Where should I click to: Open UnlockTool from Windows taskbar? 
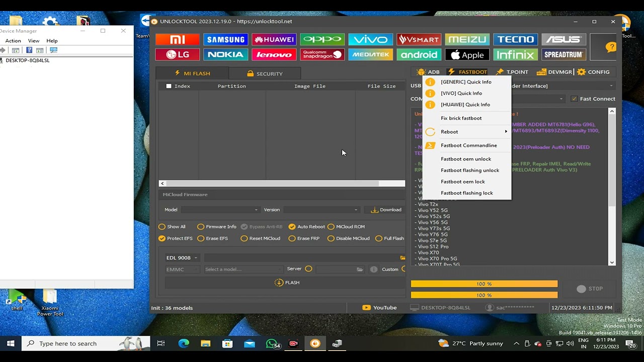pos(315,343)
